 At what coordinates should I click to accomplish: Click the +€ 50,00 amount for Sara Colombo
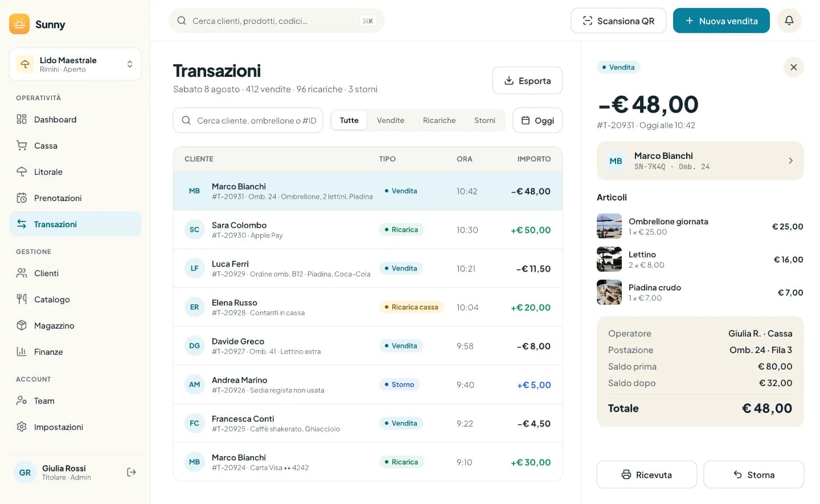531,230
